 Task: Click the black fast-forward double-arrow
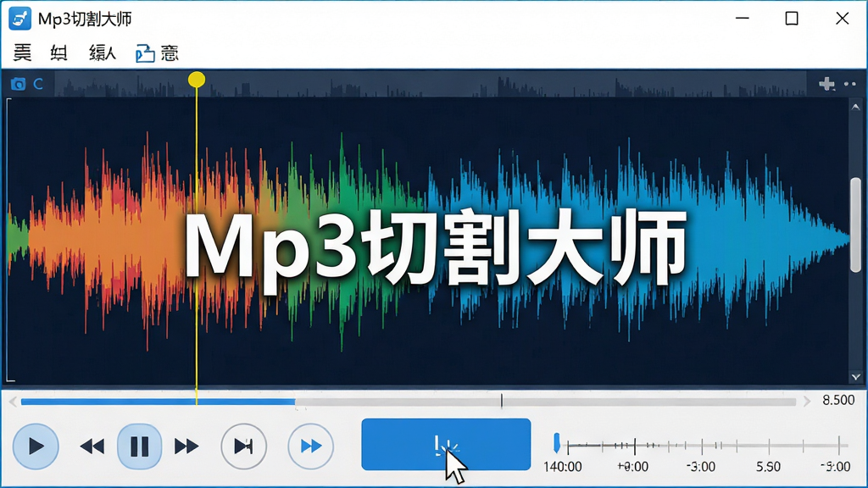tap(186, 446)
